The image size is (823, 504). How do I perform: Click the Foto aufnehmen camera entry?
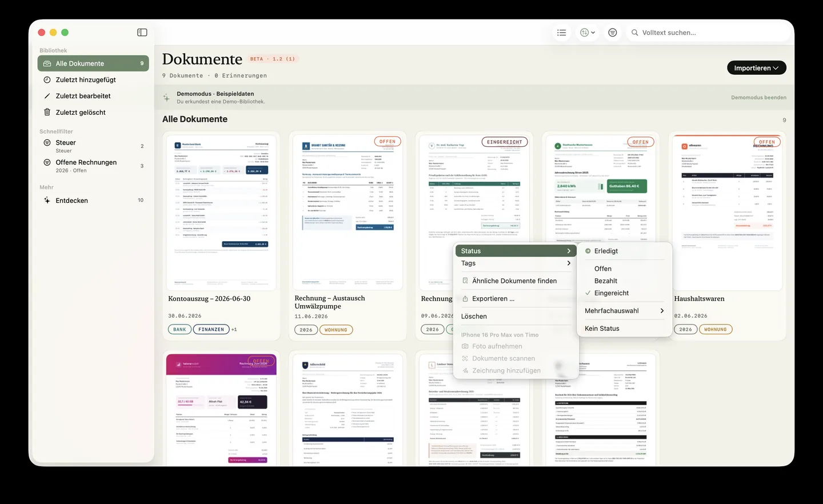(x=516, y=346)
